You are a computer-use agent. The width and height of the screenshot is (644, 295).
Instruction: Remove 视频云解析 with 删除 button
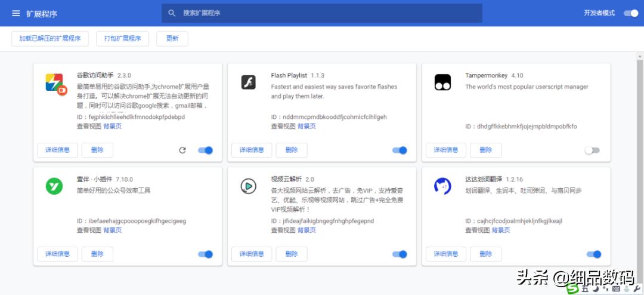coord(292,254)
